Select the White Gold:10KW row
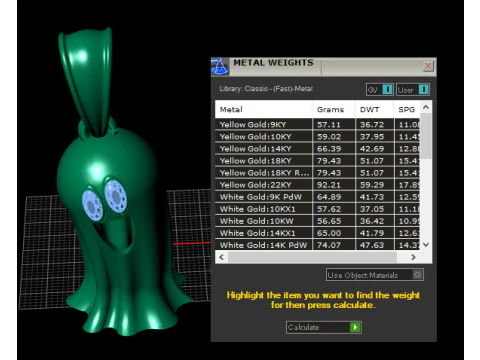 click(317, 221)
